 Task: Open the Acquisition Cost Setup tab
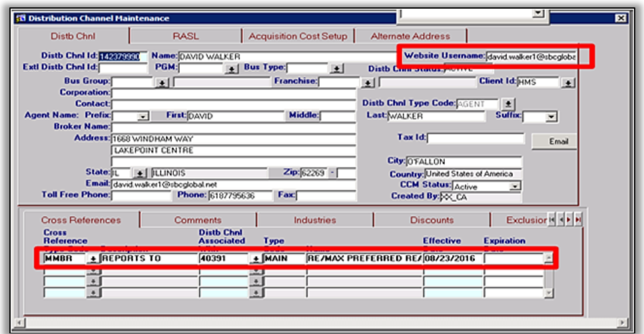pyautogui.click(x=298, y=36)
